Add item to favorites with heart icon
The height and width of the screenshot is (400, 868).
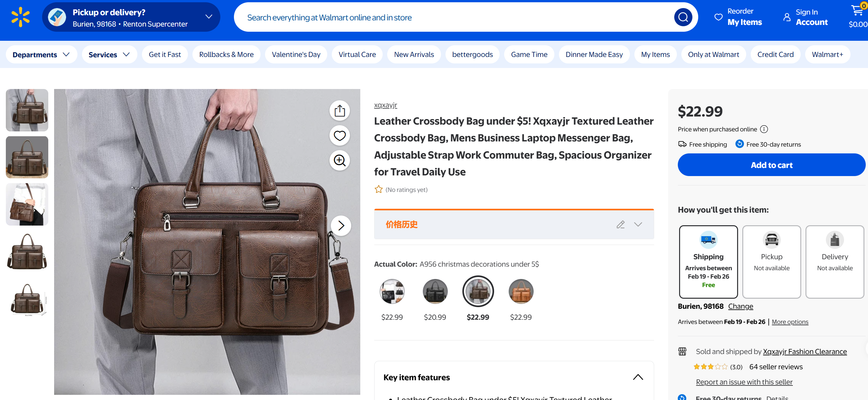click(339, 136)
